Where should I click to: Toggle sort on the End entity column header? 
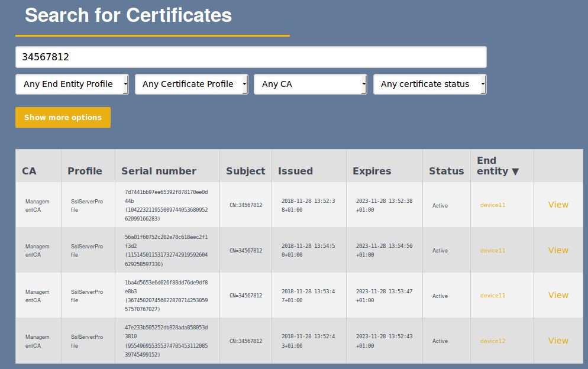tap(497, 166)
